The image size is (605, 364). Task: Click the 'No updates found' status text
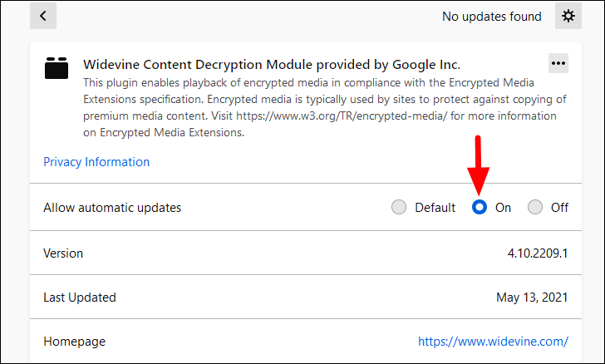coord(492,17)
